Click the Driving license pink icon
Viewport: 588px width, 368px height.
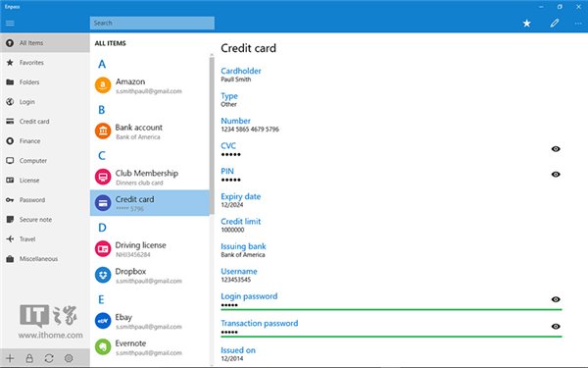tap(103, 248)
